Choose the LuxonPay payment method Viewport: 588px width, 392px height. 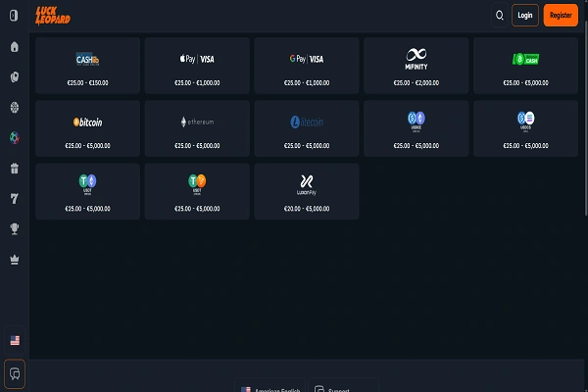[307, 191]
